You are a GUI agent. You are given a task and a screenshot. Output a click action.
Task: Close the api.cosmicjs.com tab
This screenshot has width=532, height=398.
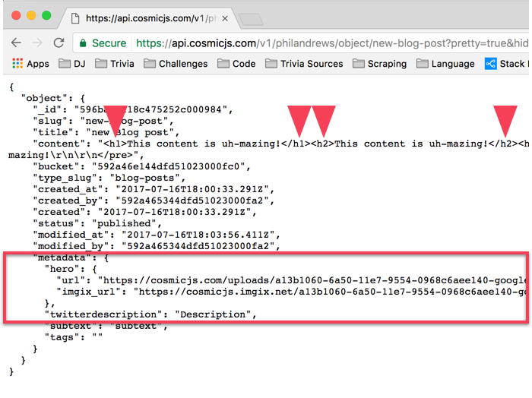pos(225,19)
